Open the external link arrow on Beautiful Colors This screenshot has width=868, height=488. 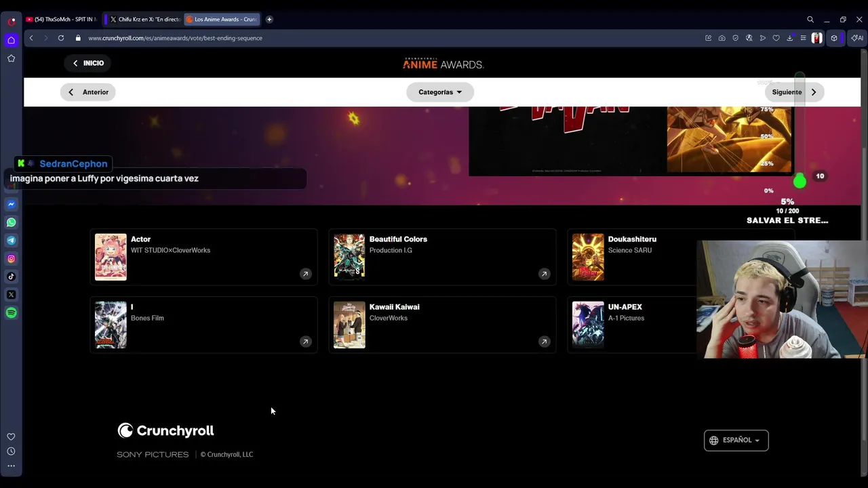(544, 274)
